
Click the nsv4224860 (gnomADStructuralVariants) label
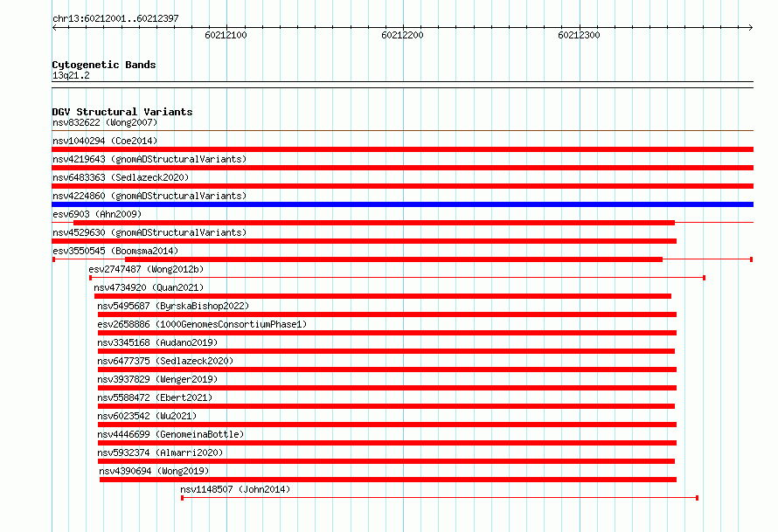tap(149, 196)
